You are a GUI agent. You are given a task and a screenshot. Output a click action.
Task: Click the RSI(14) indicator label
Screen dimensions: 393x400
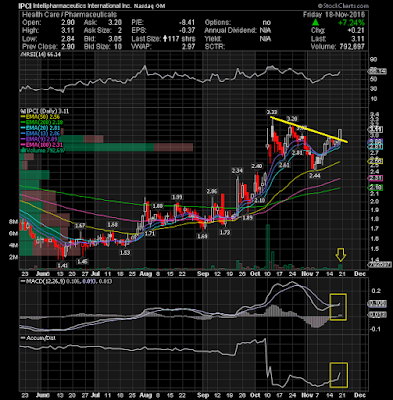coord(40,54)
